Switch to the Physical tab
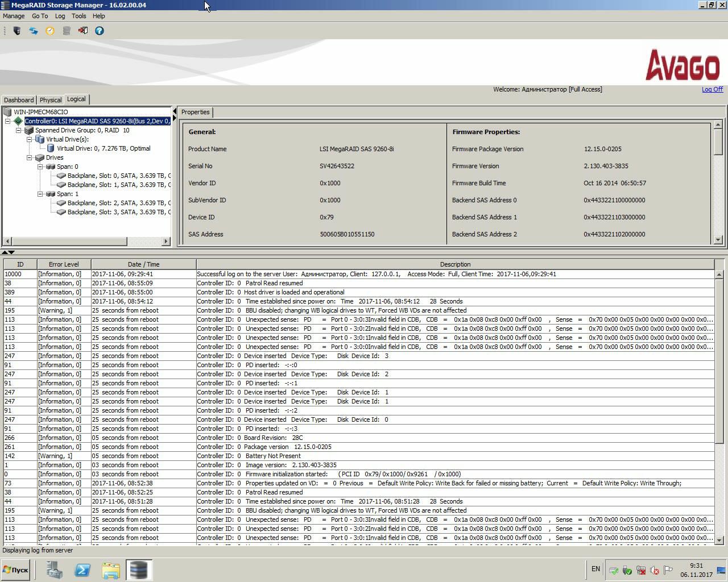The image size is (728, 582). click(x=51, y=100)
